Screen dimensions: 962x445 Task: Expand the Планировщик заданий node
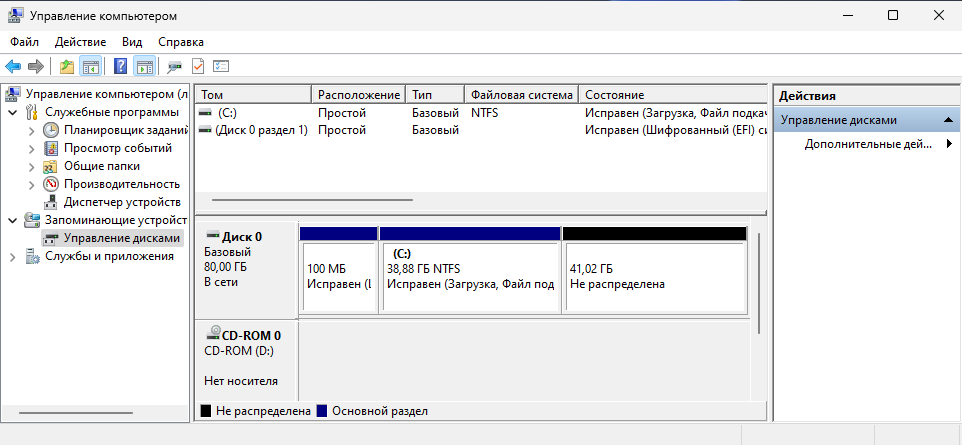[32, 131]
